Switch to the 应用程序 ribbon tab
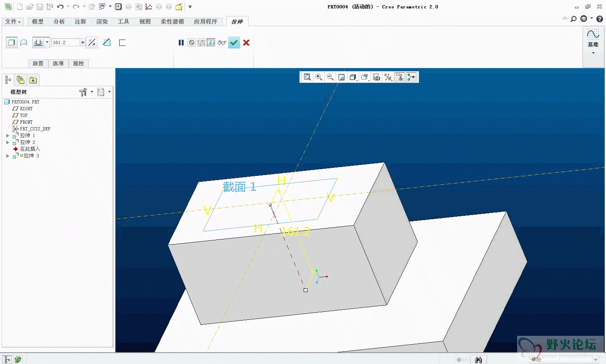Screen dimensions: 606x364 (206, 21)
